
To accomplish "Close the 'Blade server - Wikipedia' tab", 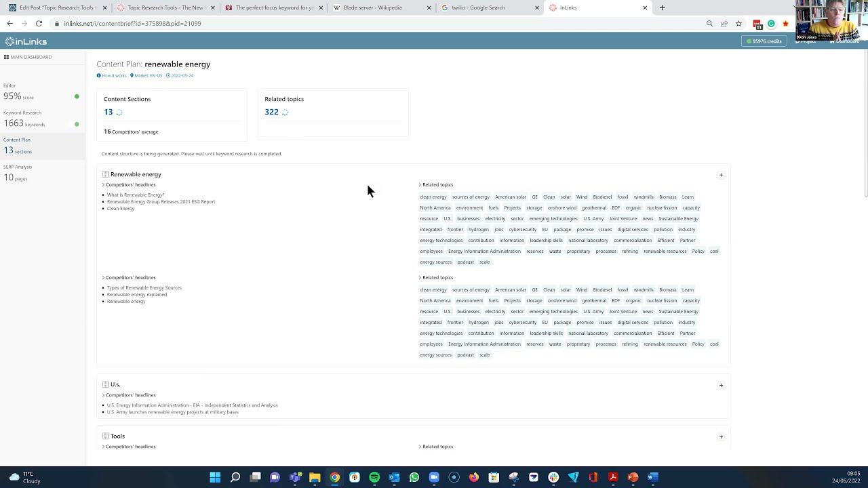I will pos(429,7).
